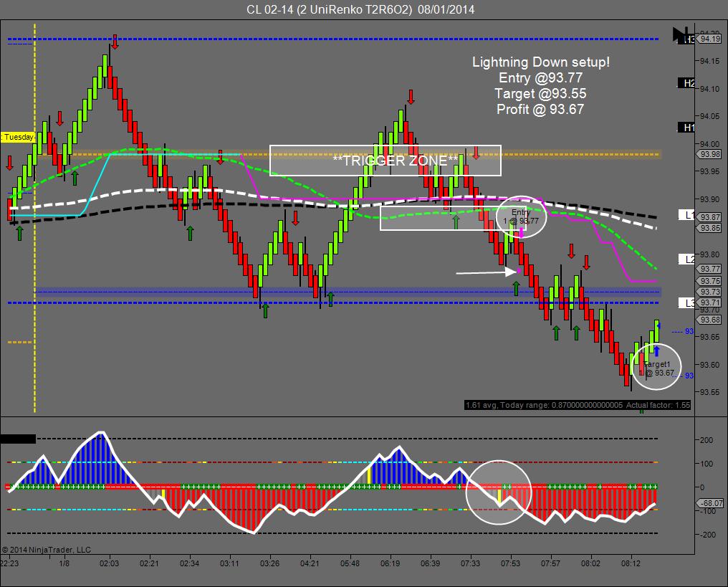Click the 93.71 price marker tag

pos(710,302)
